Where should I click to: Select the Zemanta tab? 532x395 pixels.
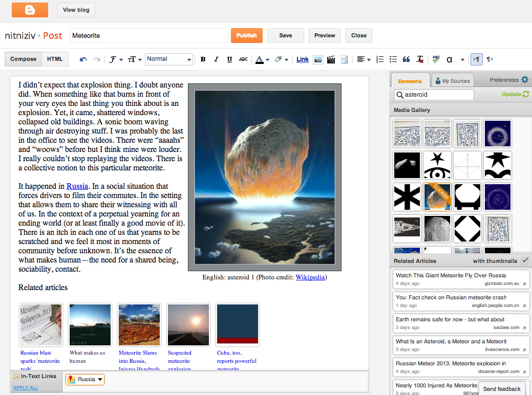410,81
